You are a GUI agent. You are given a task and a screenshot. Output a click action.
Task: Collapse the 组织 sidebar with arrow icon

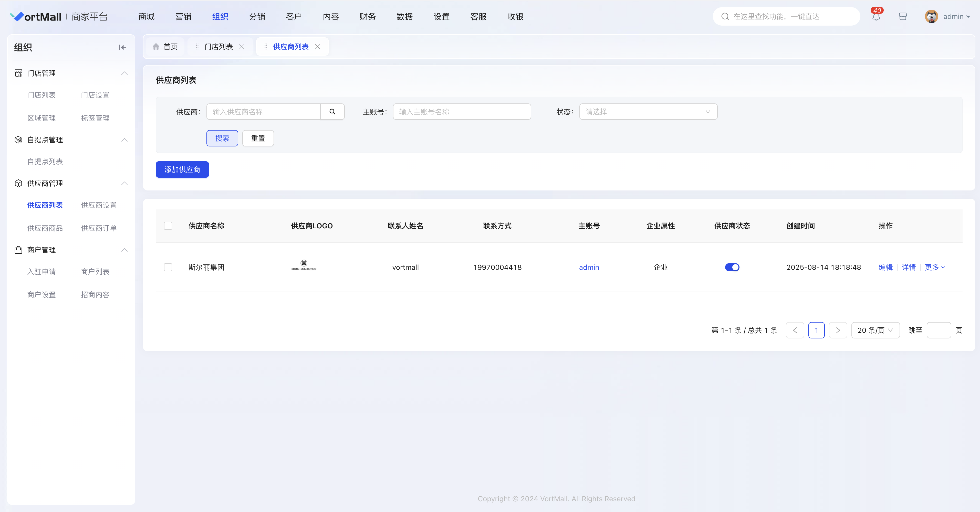[x=122, y=48]
